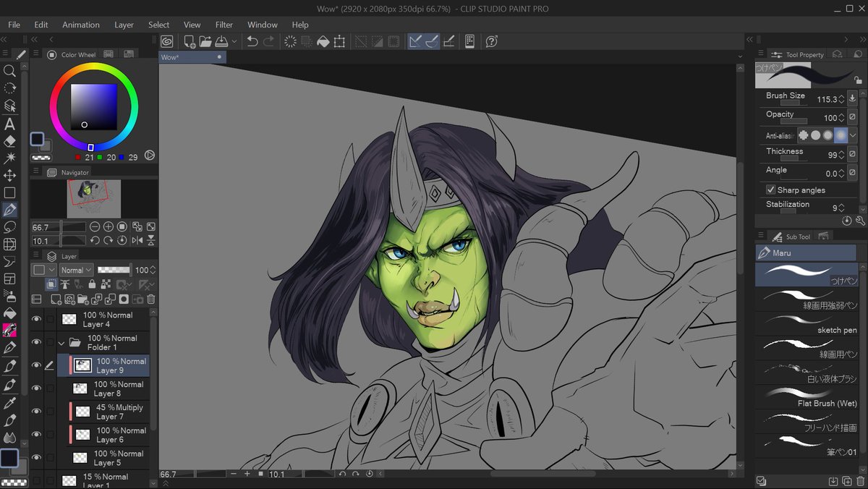
Task: Click the Fill command icon
Action: [323, 41]
